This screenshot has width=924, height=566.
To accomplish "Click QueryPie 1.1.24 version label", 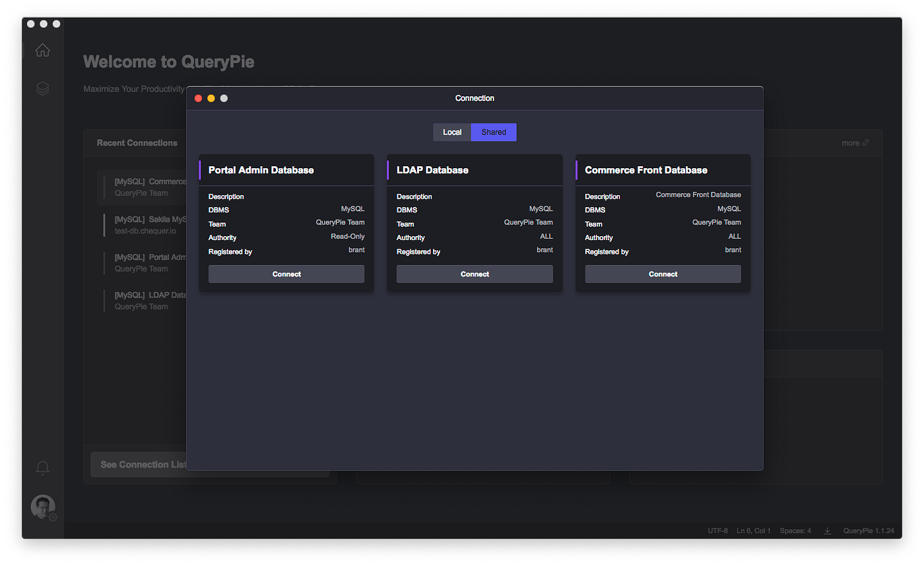I will coord(869,530).
